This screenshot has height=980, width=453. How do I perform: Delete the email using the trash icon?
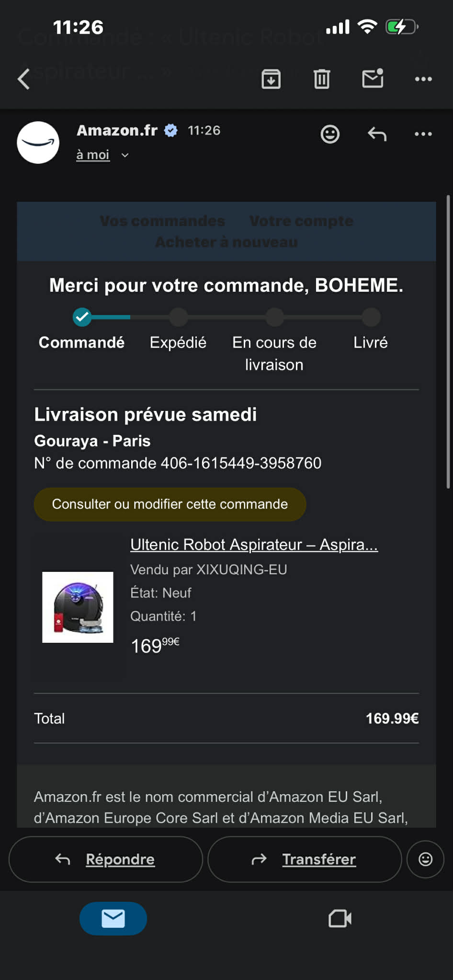point(322,79)
